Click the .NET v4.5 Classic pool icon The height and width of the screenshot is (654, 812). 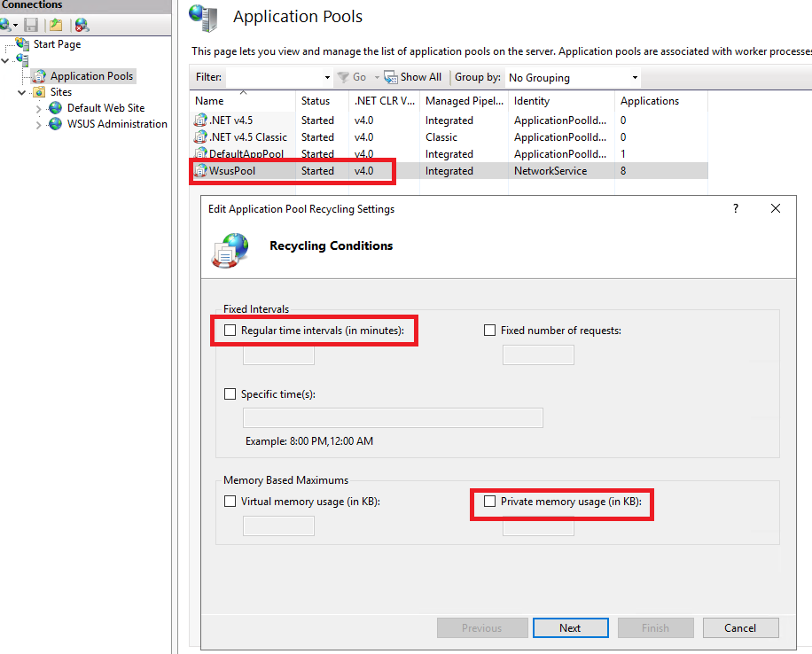[x=201, y=137]
